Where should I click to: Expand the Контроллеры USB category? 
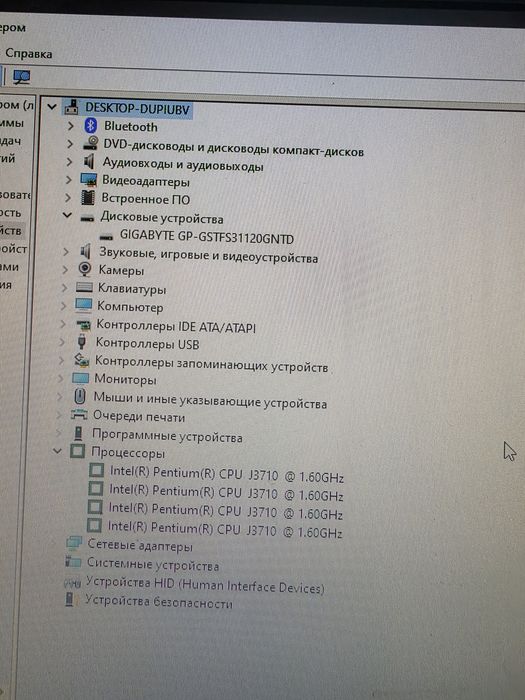[x=62, y=342]
